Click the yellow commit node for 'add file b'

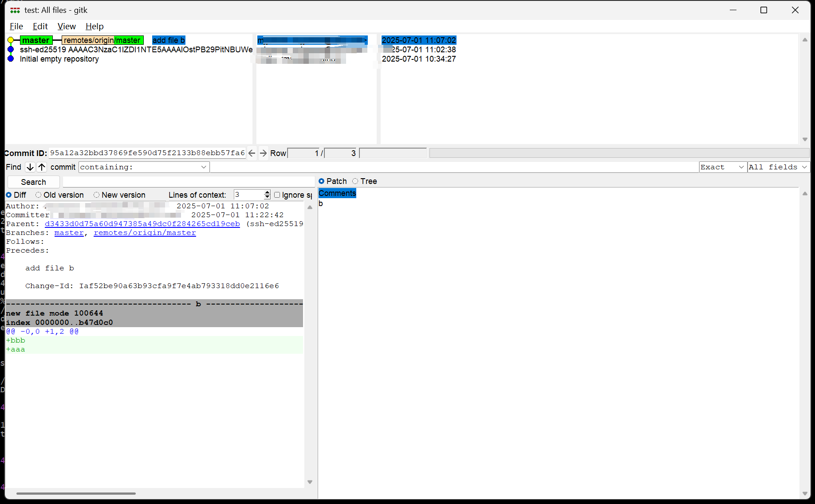pos(10,40)
